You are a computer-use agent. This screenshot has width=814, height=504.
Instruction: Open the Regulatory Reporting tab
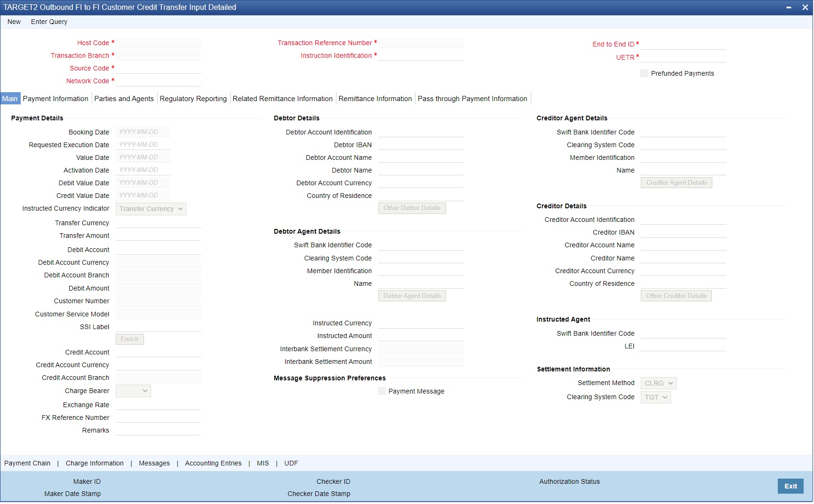tap(193, 99)
